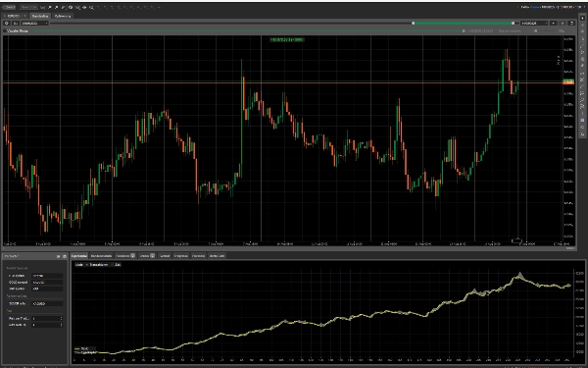588x368 pixels.
Task: Start backtest with the play button
Action: [554, 23]
